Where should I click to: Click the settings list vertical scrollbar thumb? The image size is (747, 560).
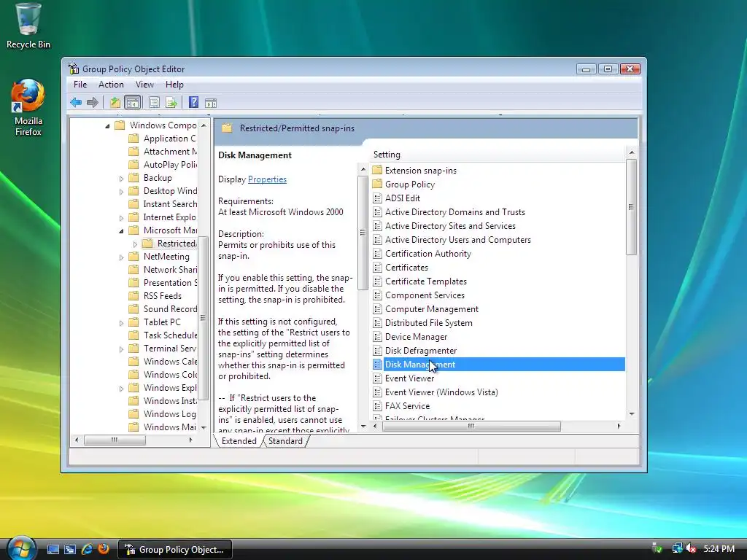tap(631, 207)
